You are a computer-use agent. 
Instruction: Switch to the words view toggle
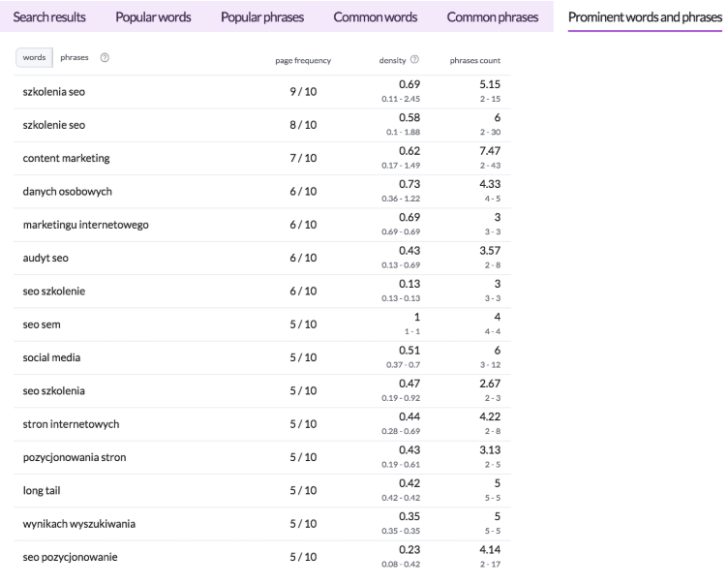pyautogui.click(x=34, y=58)
